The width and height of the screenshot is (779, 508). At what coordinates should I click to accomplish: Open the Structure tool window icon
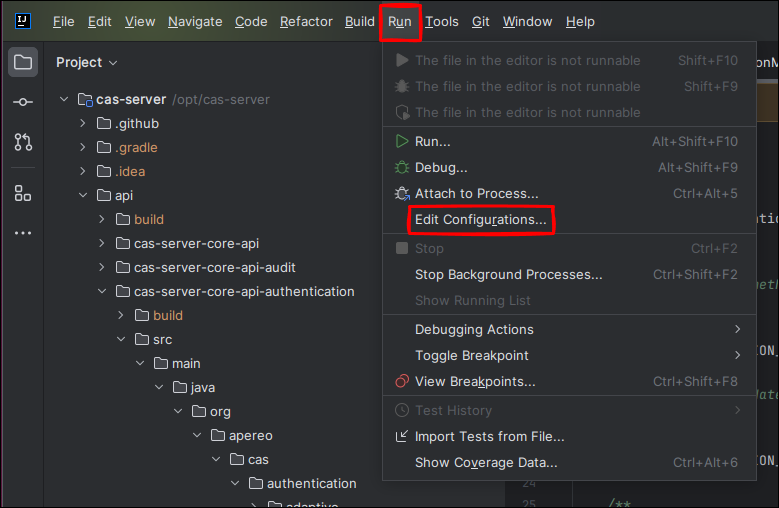(22, 193)
